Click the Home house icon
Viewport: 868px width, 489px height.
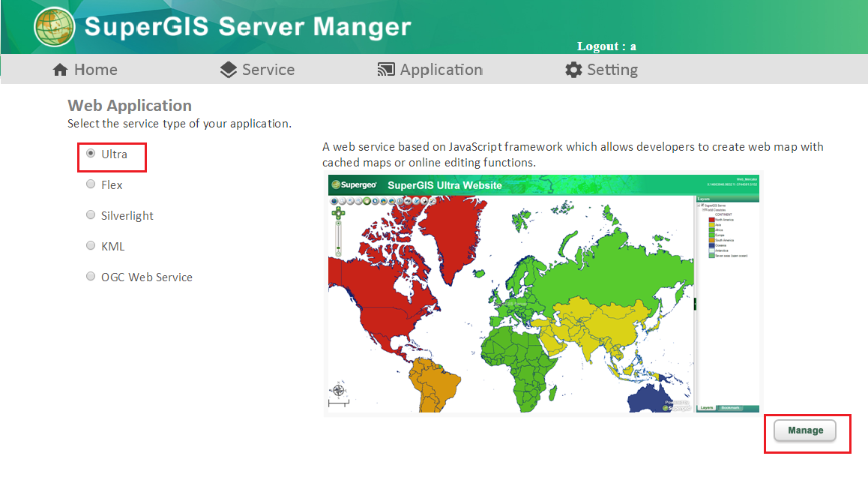pyautogui.click(x=60, y=70)
